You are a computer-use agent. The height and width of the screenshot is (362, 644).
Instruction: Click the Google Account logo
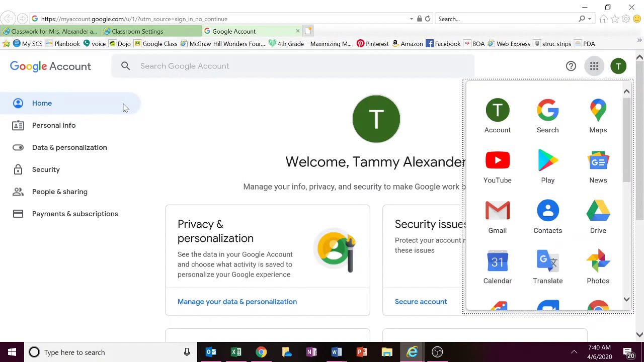50,66
